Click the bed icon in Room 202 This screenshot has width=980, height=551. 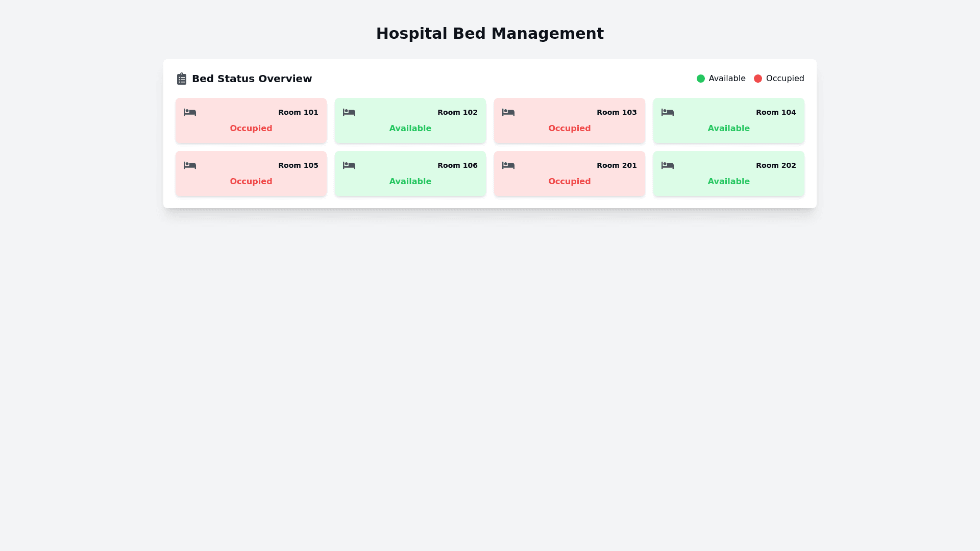click(x=668, y=165)
